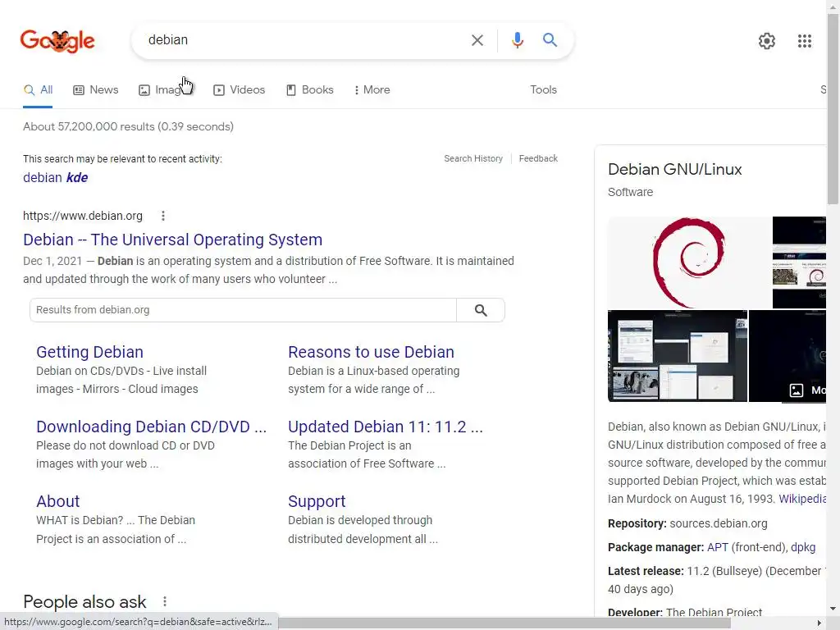The width and height of the screenshot is (840, 630).
Task: Open the Updated Debian 11: 11.2 sitelink
Action: coord(386,427)
